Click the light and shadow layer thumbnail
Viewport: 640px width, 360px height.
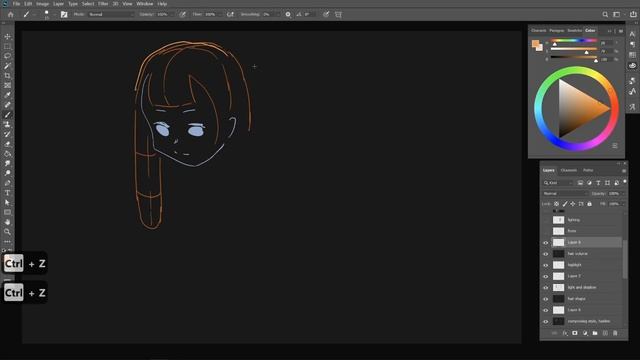click(558, 288)
